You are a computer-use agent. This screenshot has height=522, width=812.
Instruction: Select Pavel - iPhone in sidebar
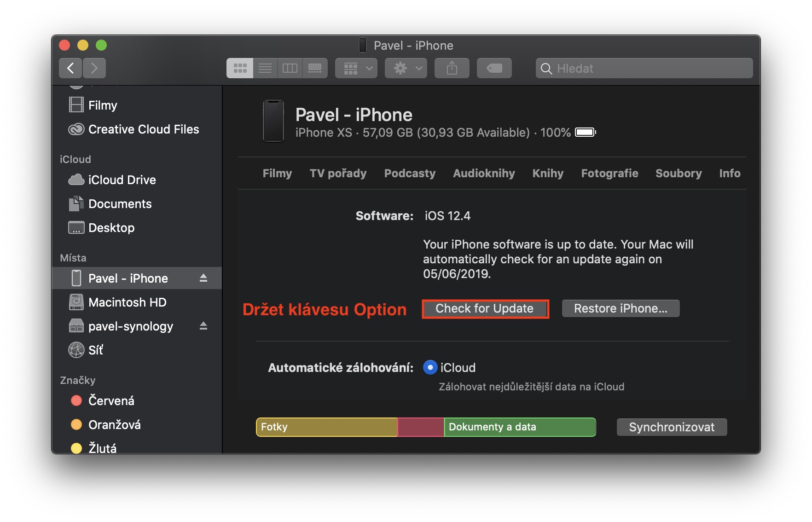(137, 278)
